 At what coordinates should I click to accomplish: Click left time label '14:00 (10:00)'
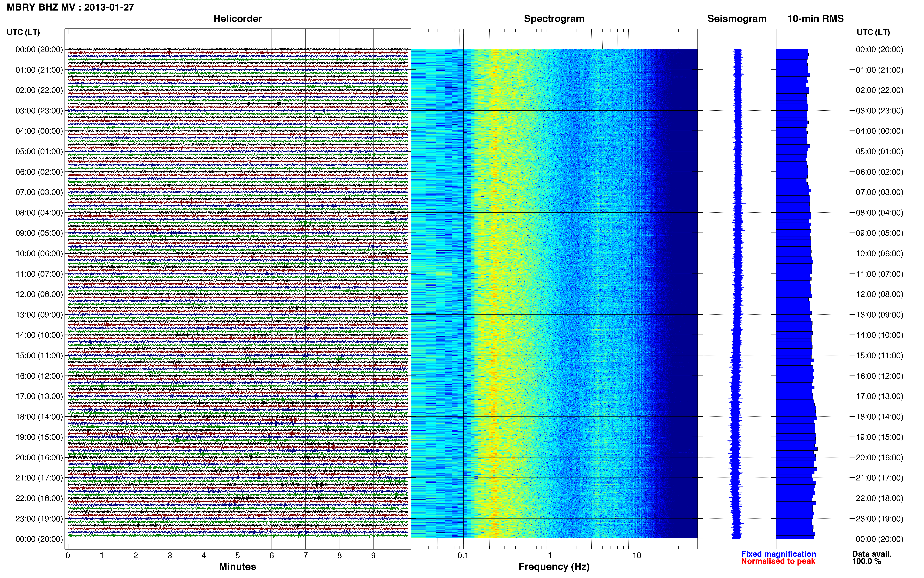[x=39, y=335]
